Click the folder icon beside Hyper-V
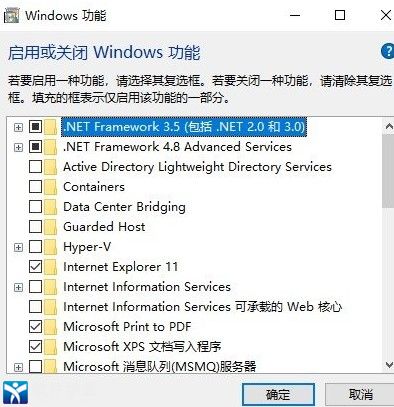 [50, 247]
